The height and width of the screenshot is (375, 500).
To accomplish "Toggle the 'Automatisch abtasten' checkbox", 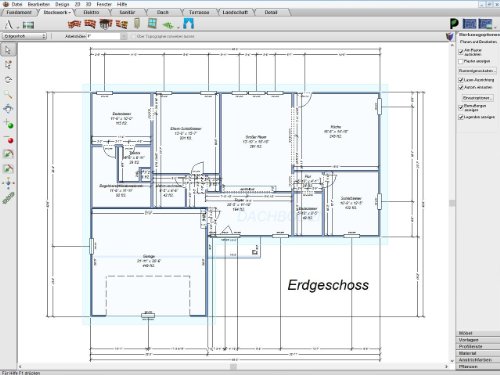I will pyautogui.click(x=461, y=87).
